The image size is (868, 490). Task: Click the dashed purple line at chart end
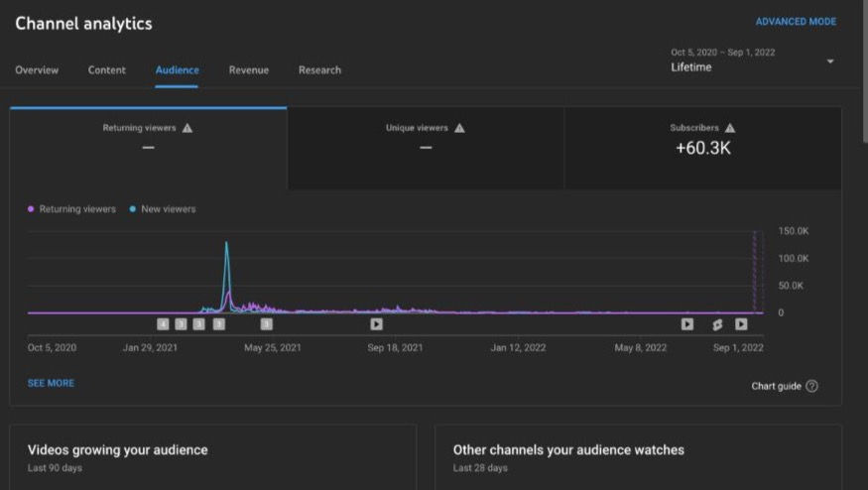tap(755, 272)
